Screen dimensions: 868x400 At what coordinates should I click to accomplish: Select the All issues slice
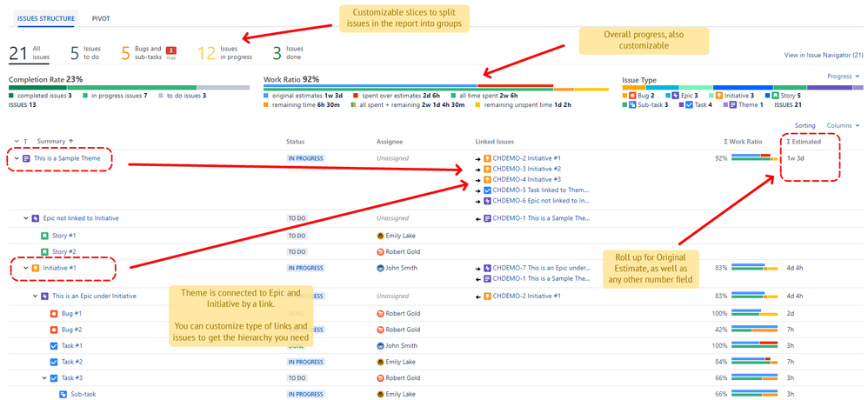[x=30, y=53]
